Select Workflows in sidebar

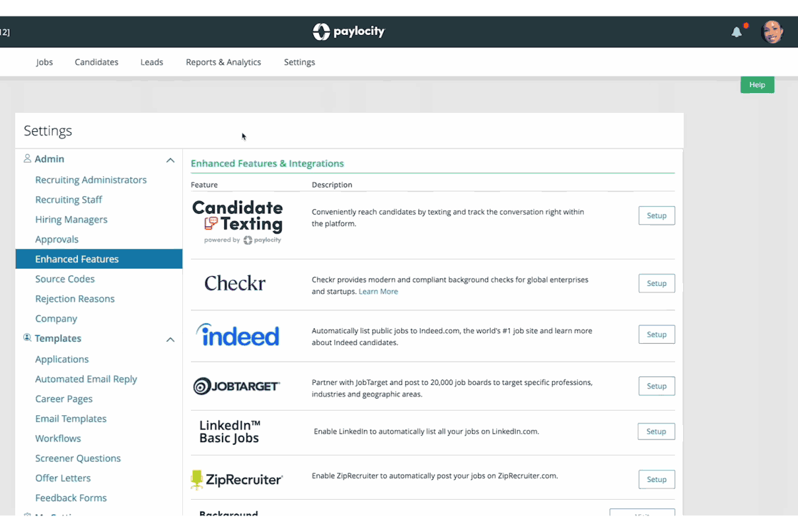click(58, 438)
